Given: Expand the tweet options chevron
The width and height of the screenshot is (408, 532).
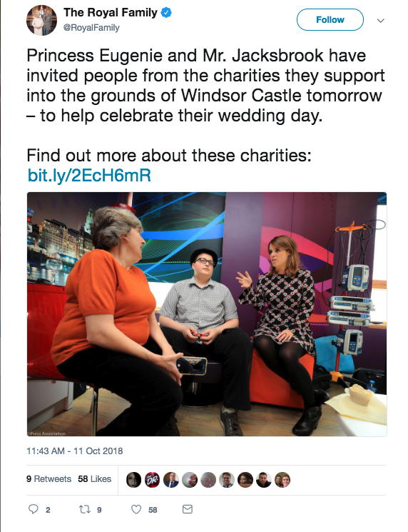Looking at the screenshot, I should click(x=381, y=21).
